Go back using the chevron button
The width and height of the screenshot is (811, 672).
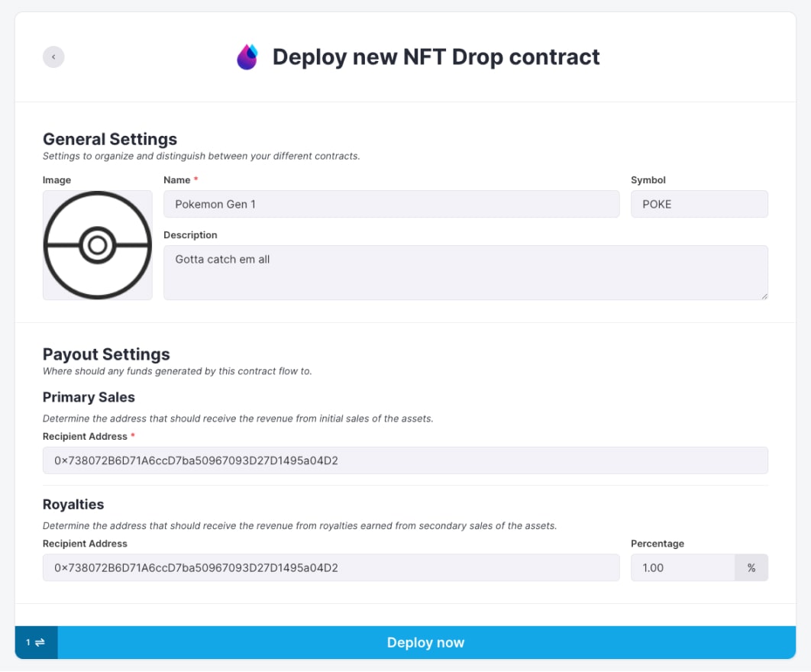click(x=53, y=57)
